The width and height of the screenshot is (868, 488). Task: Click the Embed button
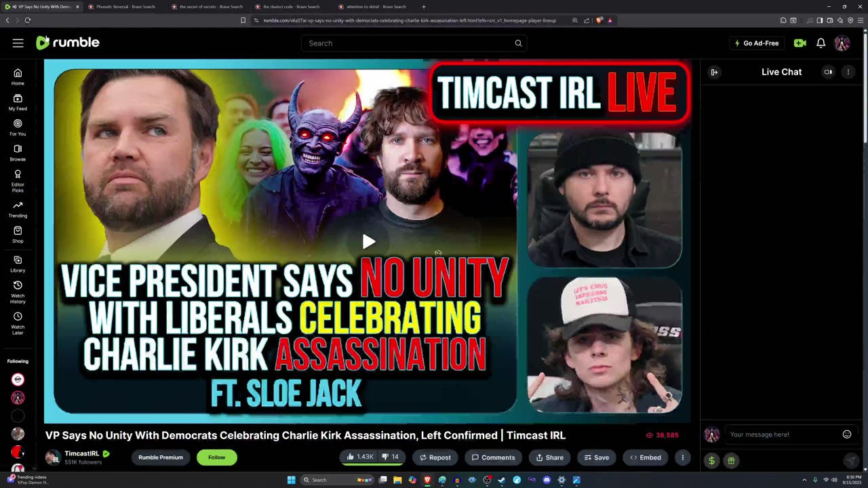coord(646,457)
